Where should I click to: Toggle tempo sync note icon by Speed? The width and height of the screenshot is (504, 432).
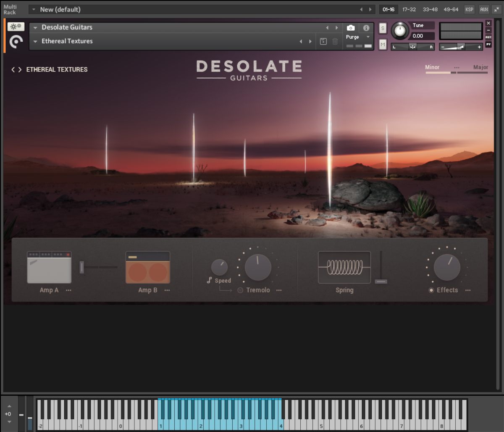click(x=210, y=280)
